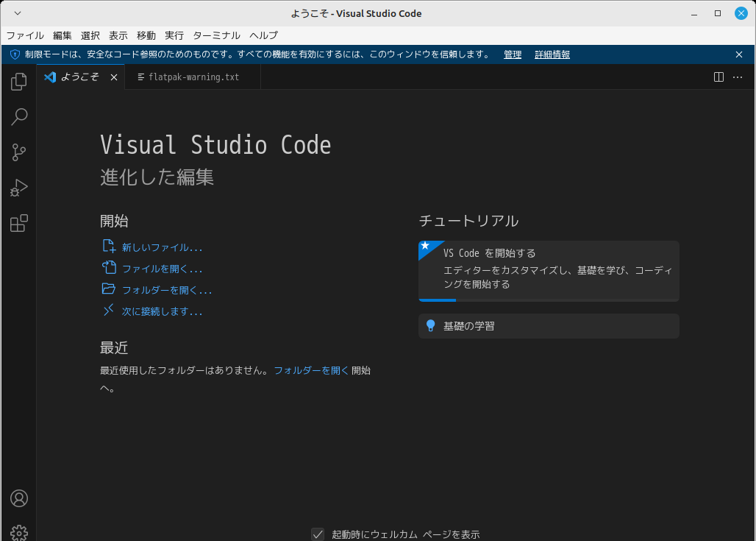Open the Run and Debug view
This screenshot has width=756, height=541.
point(19,188)
